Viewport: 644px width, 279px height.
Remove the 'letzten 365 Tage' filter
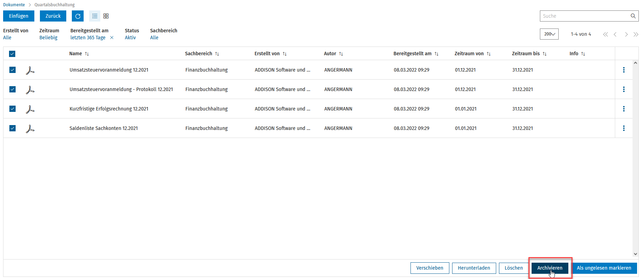coord(112,38)
